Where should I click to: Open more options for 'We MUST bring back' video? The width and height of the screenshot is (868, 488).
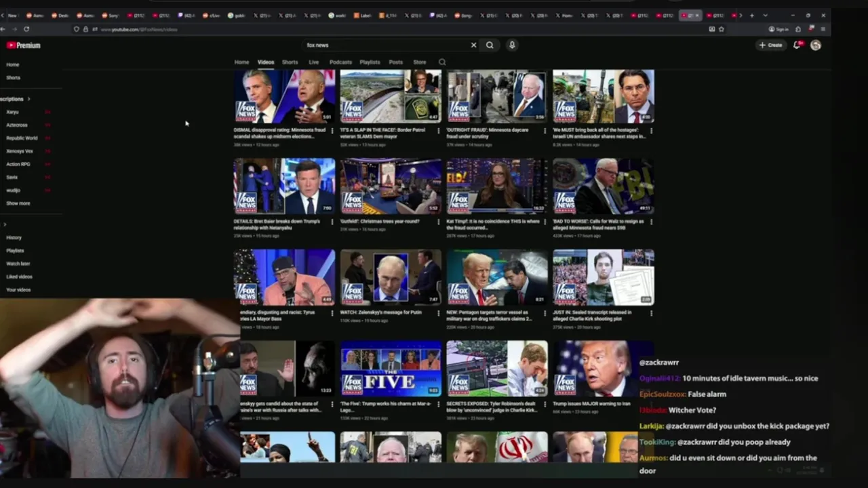[651, 131]
